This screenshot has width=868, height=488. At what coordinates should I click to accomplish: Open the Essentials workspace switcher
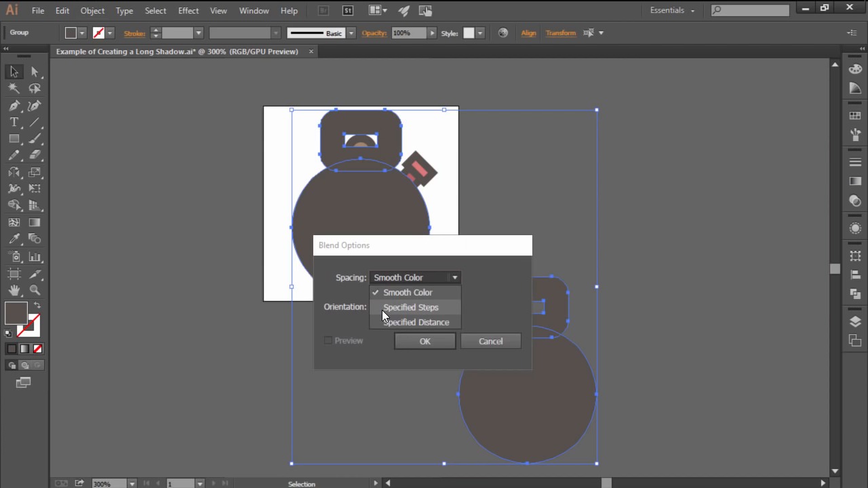pos(672,10)
